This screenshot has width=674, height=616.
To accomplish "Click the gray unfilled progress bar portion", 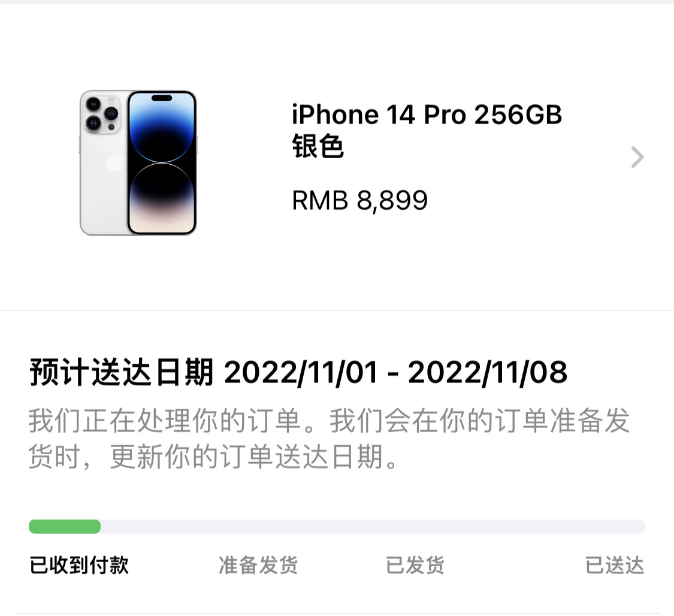I will click(373, 526).
